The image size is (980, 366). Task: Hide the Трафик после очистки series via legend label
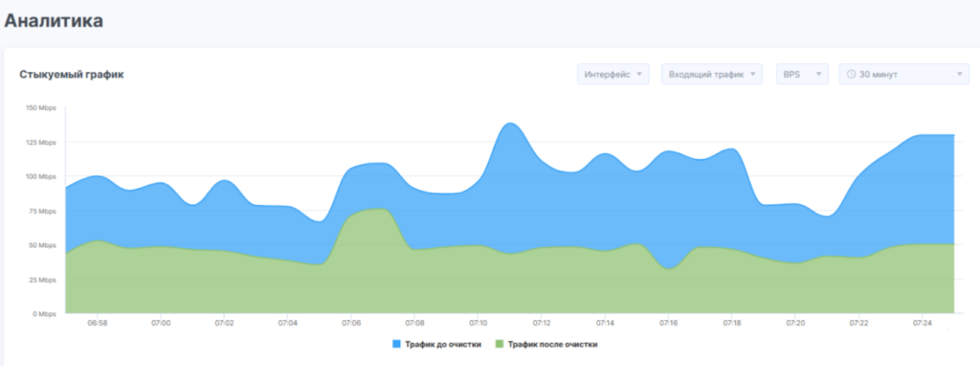click(x=552, y=344)
